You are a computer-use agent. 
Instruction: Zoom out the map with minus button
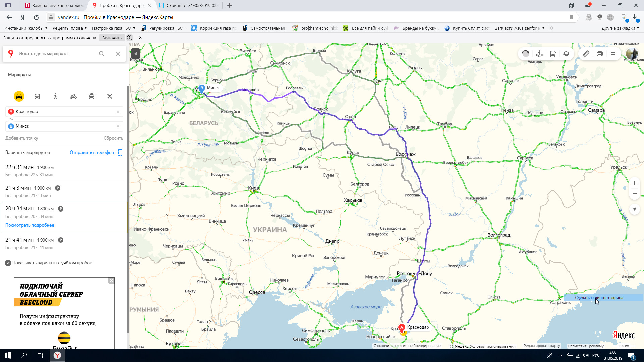pos(635,194)
